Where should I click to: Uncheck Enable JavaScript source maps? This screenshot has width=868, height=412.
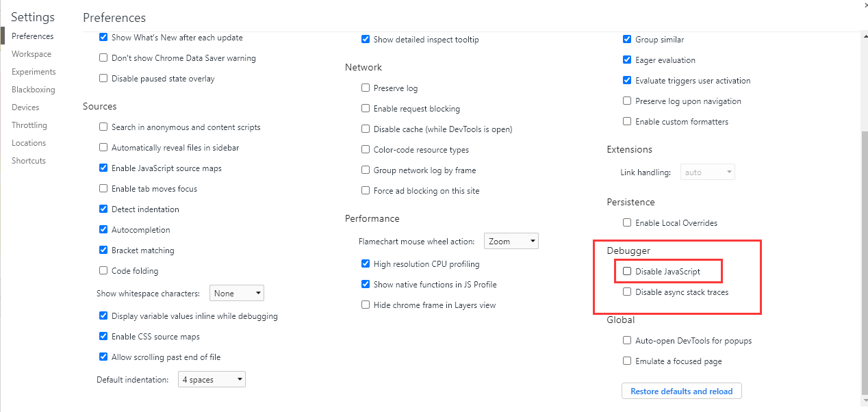point(103,168)
